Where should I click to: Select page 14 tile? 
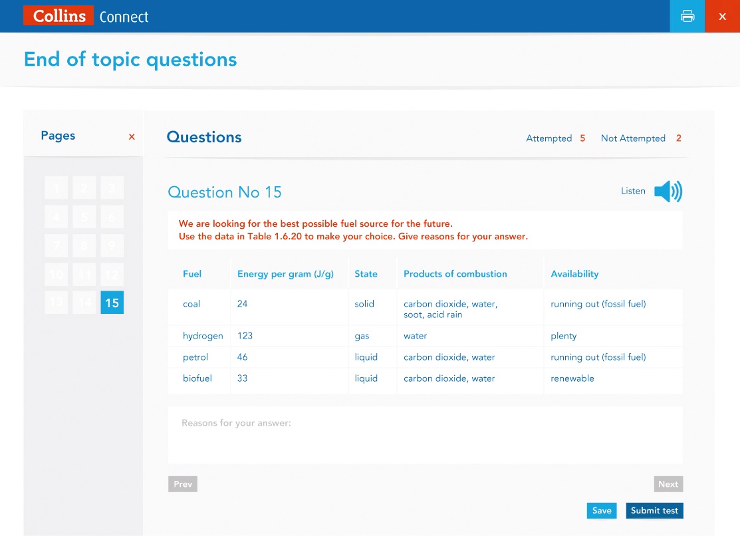(84, 303)
